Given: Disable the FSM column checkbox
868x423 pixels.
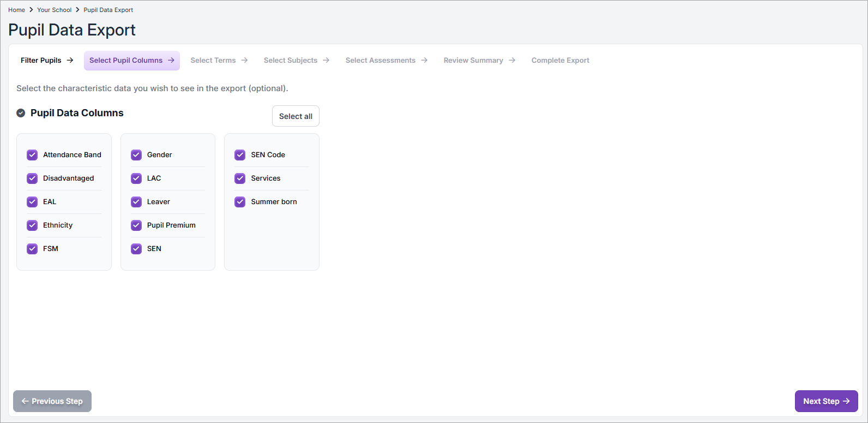Looking at the screenshot, I should (x=32, y=249).
